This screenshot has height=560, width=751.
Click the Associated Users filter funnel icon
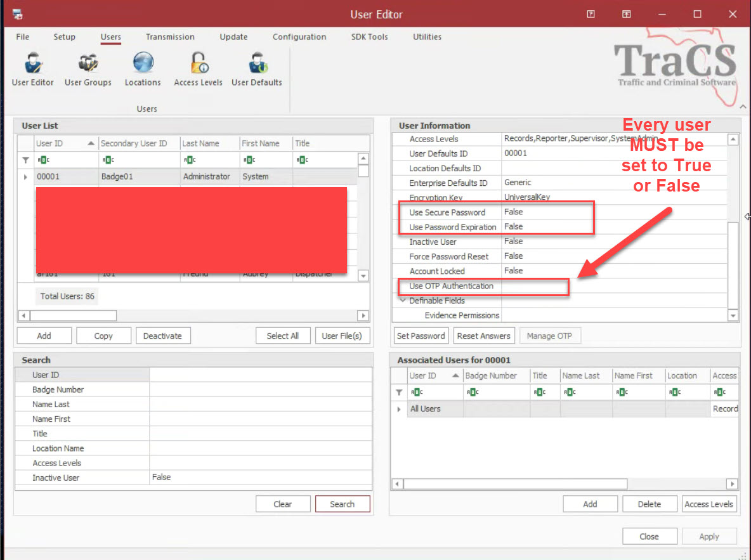pyautogui.click(x=399, y=392)
